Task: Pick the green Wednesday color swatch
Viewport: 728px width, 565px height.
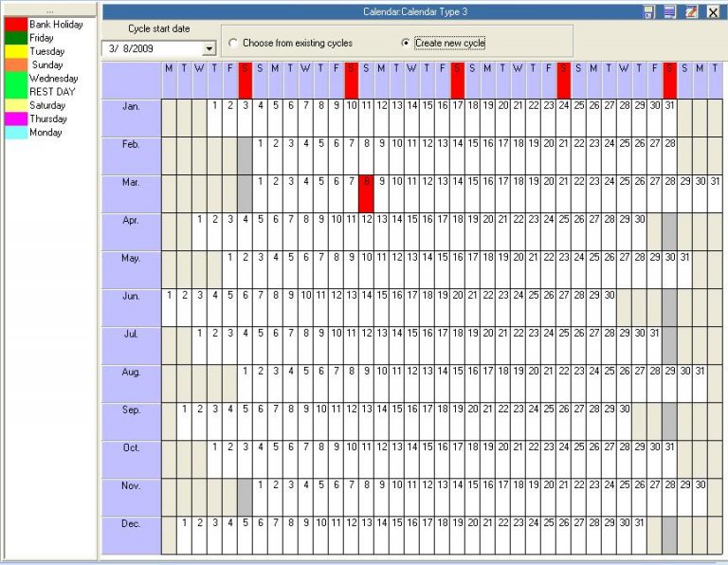Action: point(16,78)
